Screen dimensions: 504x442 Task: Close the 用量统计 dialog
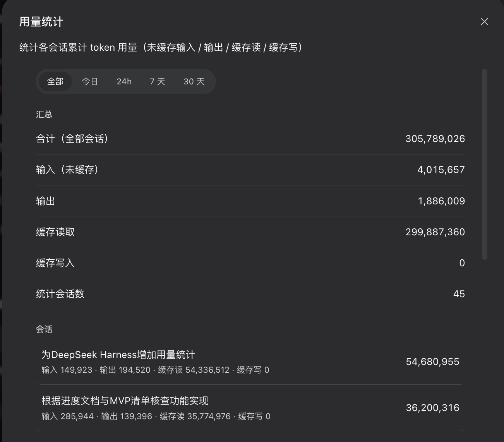484,22
